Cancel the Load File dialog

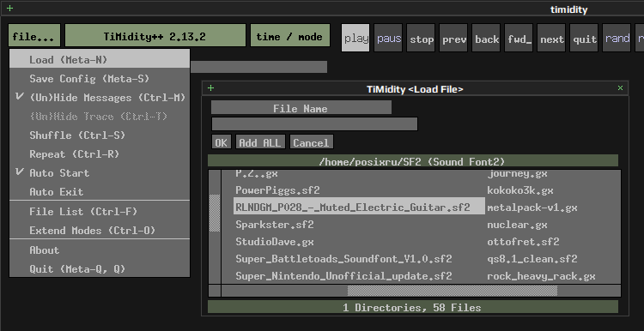click(x=312, y=142)
